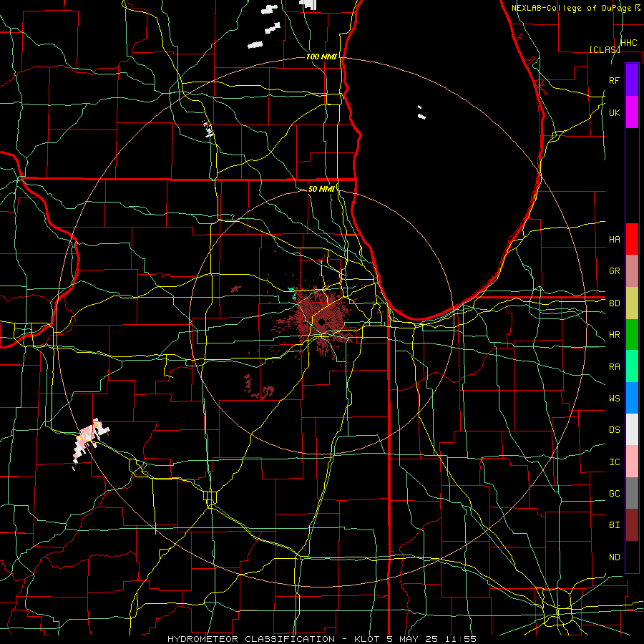The height and width of the screenshot is (644, 644).
Task: Click the yellow BD legend color swatch
Action: pos(632,303)
